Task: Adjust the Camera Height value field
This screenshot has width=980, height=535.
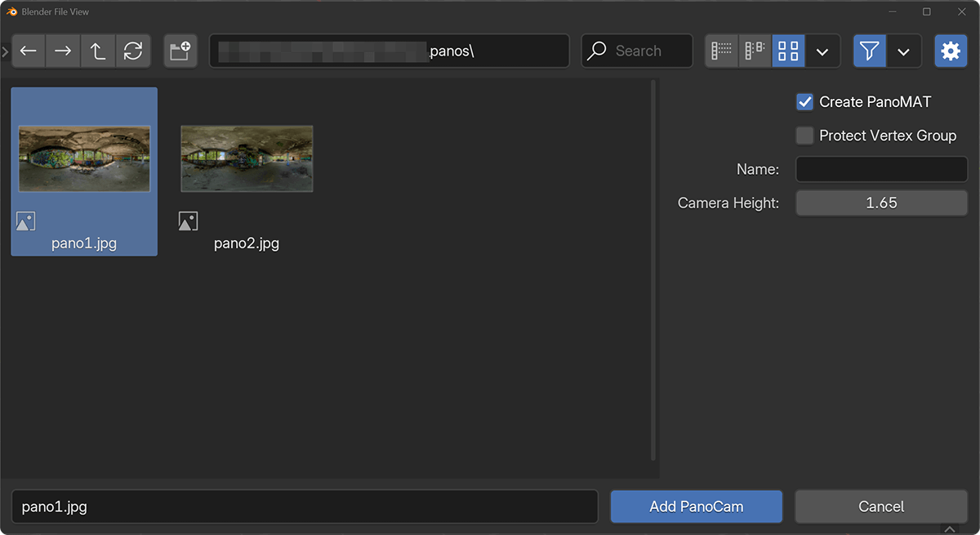Action: [x=881, y=203]
